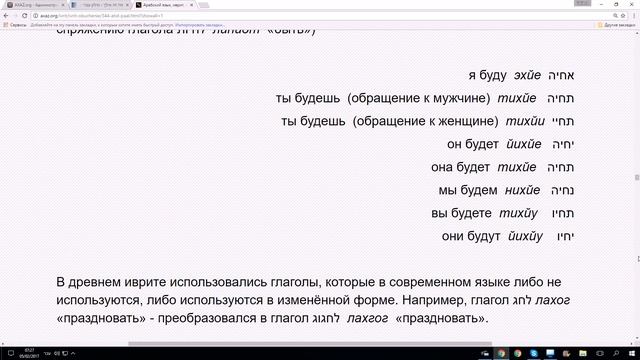Click the text 'он будет'
640x360 pixels.
click(473, 144)
